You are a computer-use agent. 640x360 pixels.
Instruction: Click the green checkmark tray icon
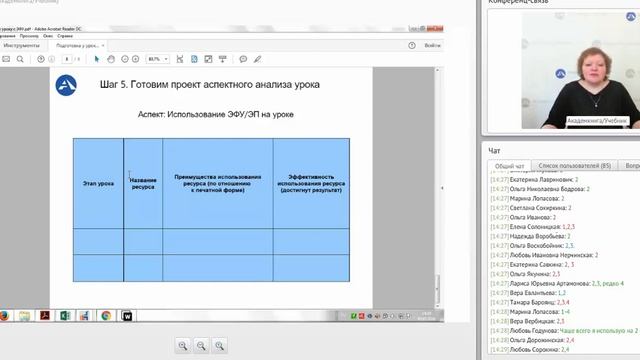coord(354,316)
